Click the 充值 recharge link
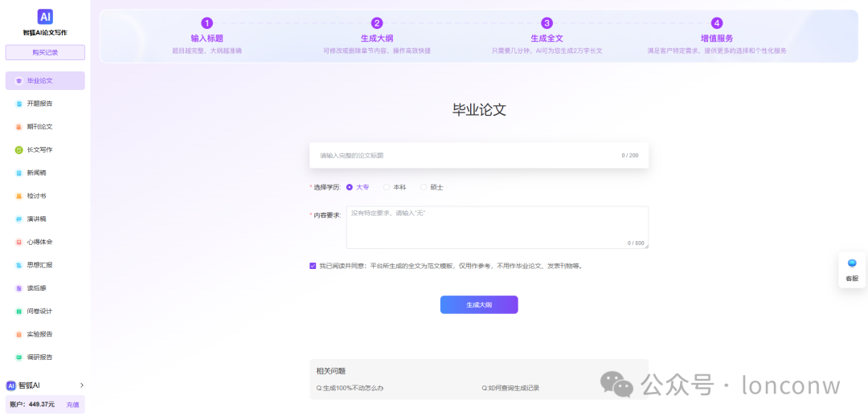Image resolution: width=868 pixels, height=420 pixels. [x=72, y=405]
